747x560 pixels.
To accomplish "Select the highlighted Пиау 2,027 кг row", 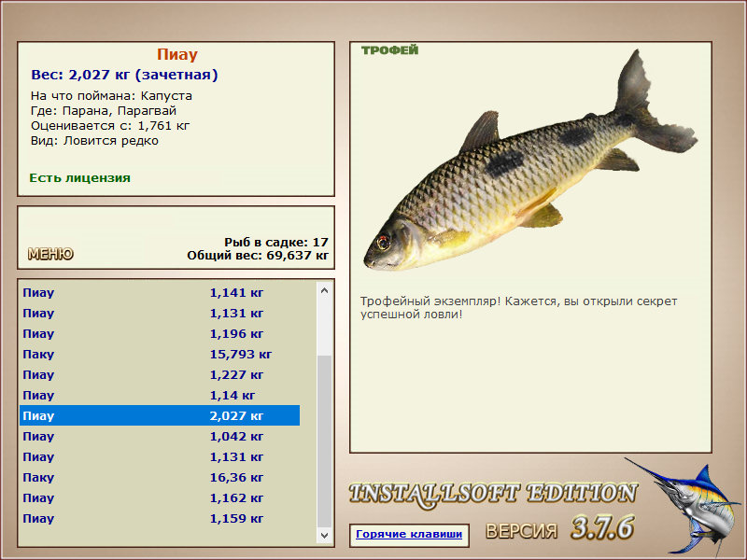I will pos(160,415).
